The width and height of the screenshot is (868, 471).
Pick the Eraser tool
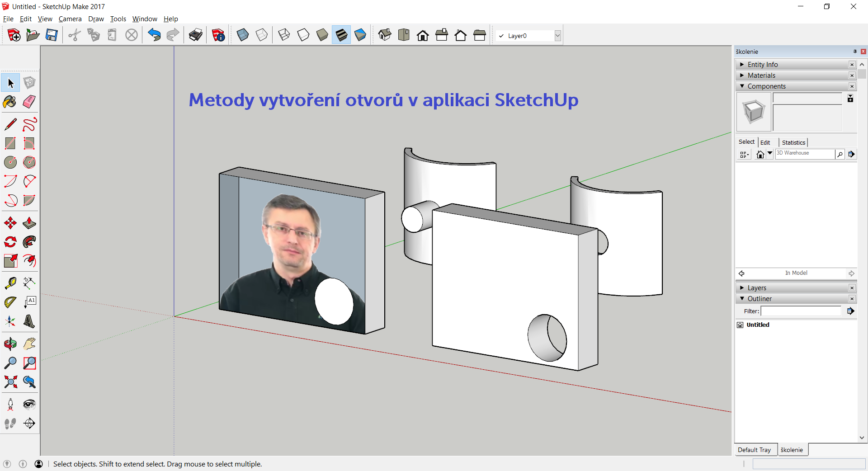pyautogui.click(x=29, y=102)
